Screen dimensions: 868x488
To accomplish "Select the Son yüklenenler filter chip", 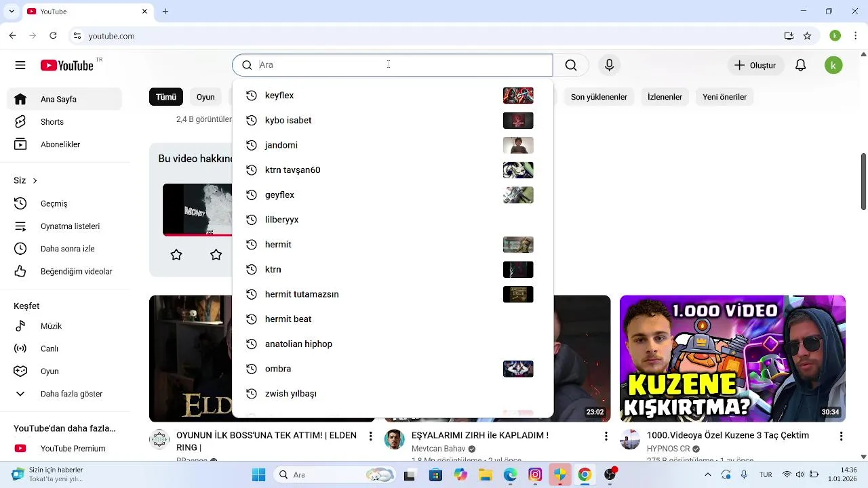I will 599,97.
